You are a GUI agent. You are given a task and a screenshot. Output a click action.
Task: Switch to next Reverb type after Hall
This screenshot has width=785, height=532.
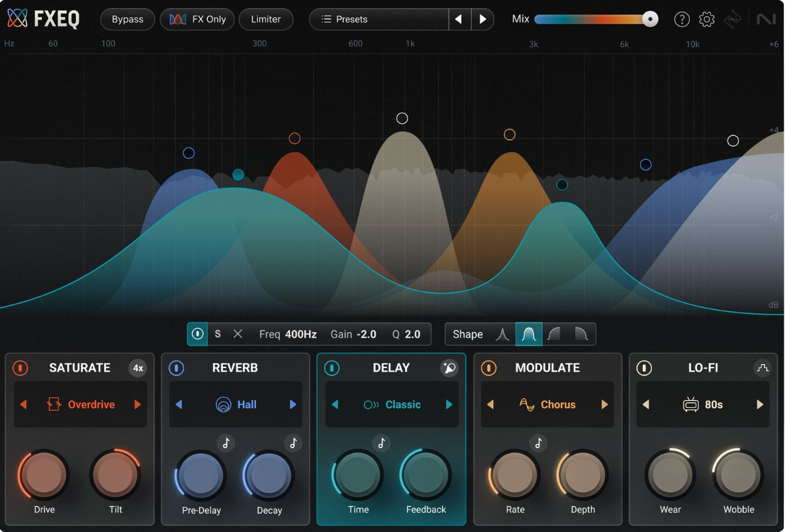pos(292,405)
